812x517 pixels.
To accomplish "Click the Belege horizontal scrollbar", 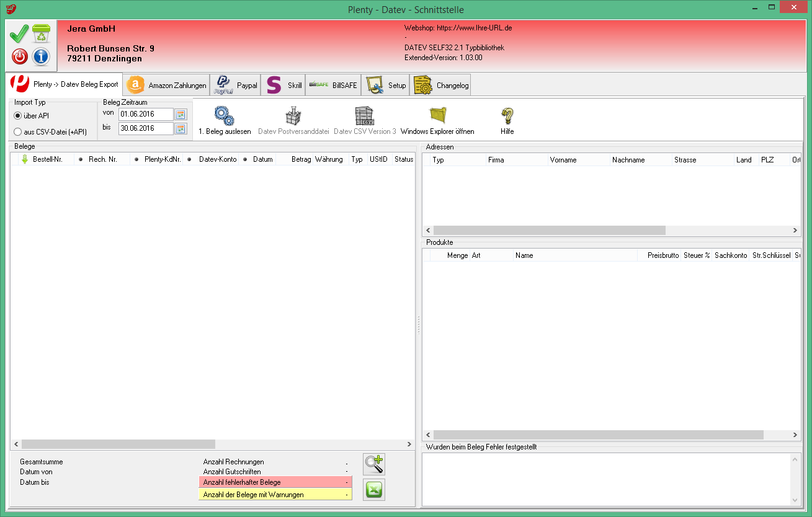I will pos(118,444).
